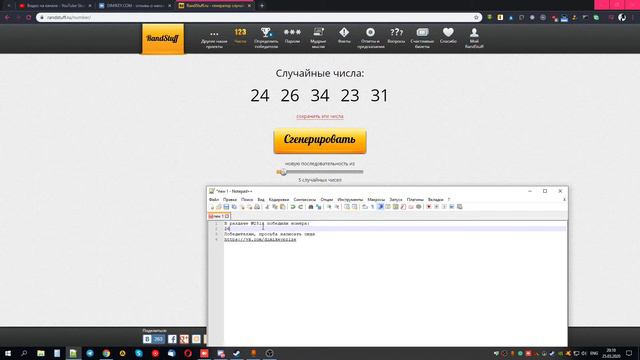Image resolution: width=640 pixels, height=360 pixels.
Task: Click the 'сохранить эти числа' link
Action: 320,116
